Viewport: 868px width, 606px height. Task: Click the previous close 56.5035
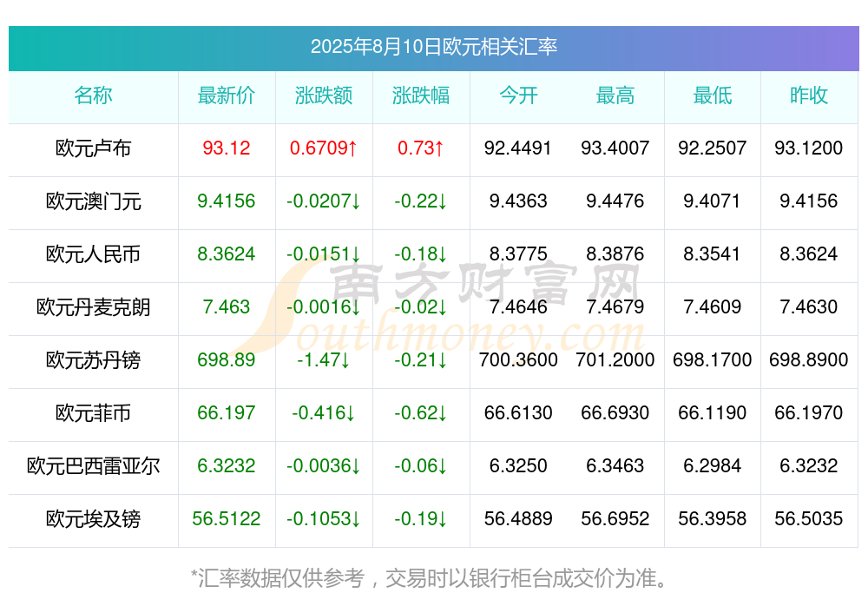[809, 518]
